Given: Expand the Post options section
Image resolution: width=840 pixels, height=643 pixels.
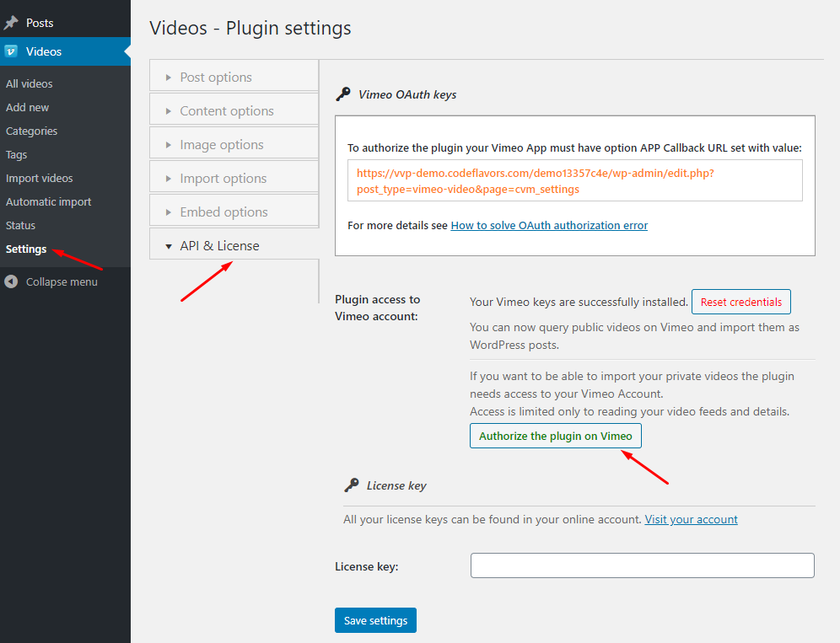Looking at the screenshot, I should coord(234,77).
